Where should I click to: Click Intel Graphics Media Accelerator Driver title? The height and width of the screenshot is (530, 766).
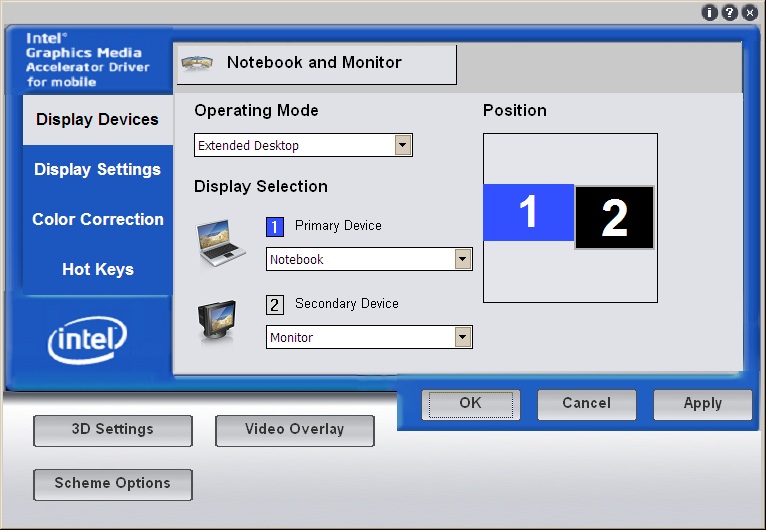click(x=87, y=60)
